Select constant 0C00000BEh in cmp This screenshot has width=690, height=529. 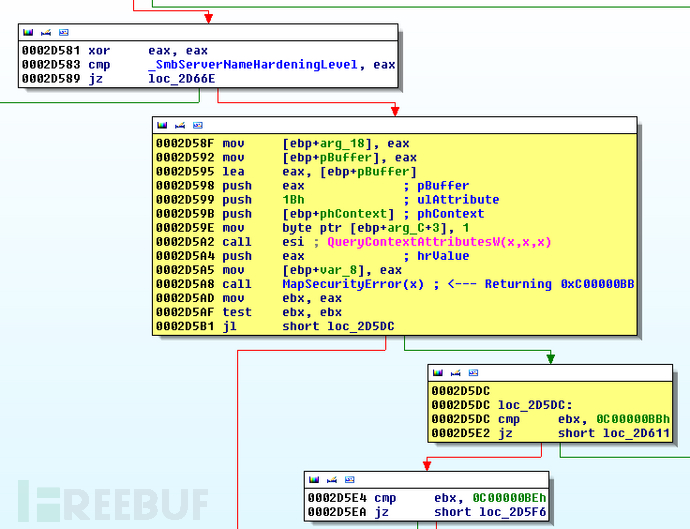click(510, 498)
